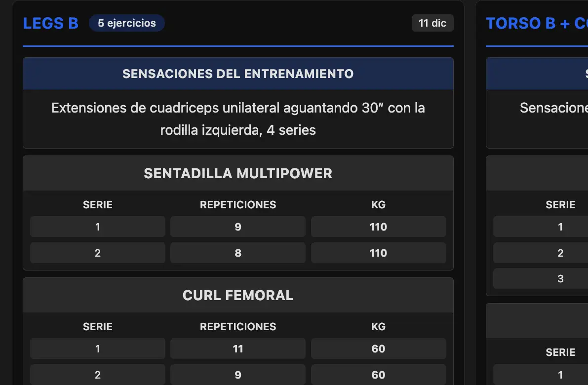Click the 110 KG cell in first Sentadilla serie
This screenshot has height=385, width=588.
[378, 227]
